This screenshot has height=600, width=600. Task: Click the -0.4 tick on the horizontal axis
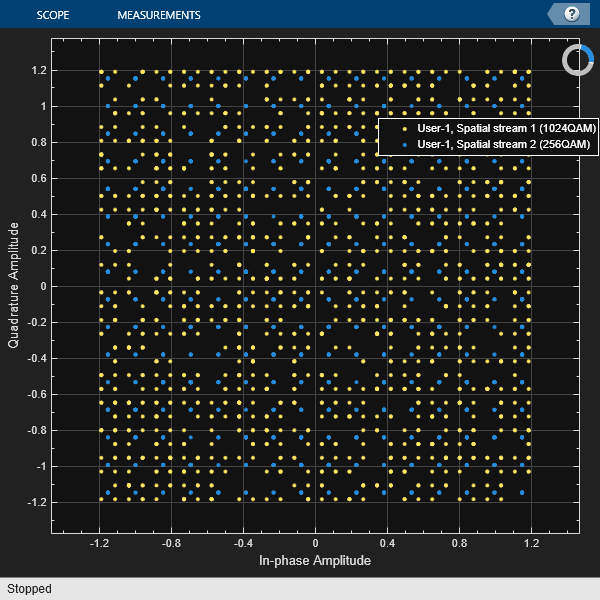pyautogui.click(x=243, y=542)
